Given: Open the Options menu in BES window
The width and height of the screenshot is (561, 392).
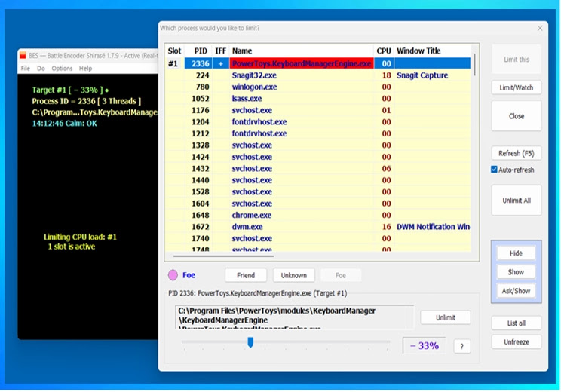Looking at the screenshot, I should [x=62, y=69].
